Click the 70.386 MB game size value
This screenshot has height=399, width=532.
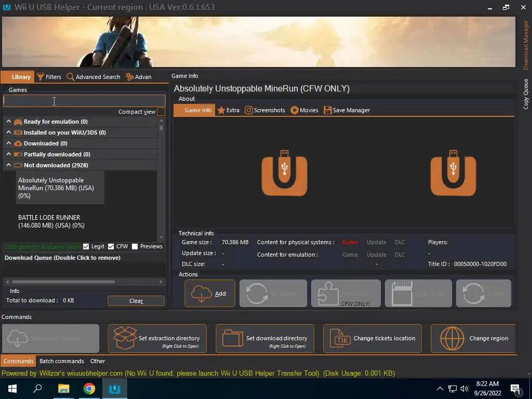coord(235,242)
